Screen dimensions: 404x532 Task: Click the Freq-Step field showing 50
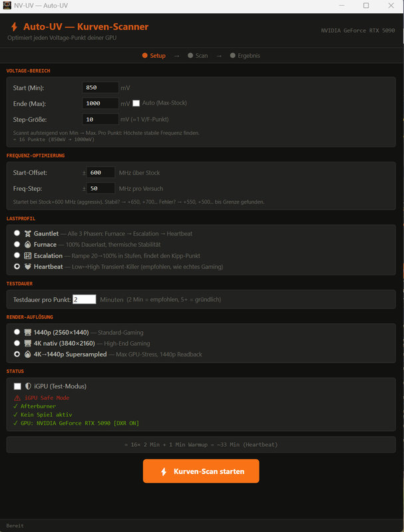point(101,188)
